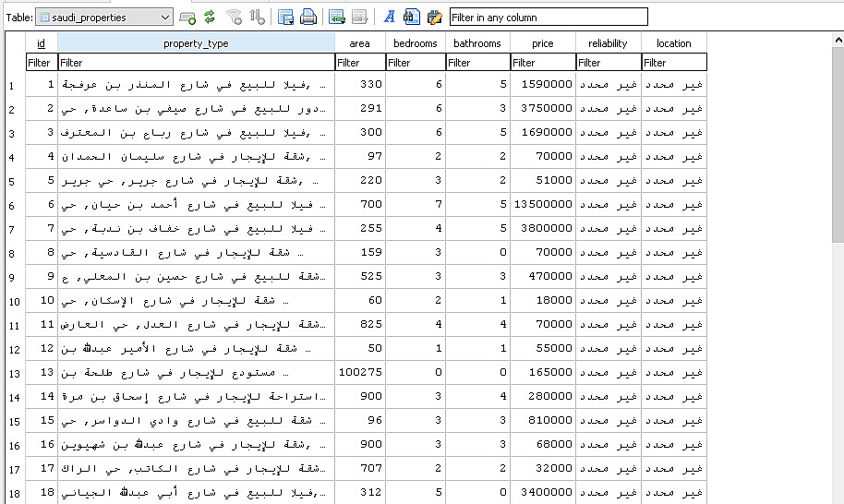Select the area cell 525
The image size is (844, 504).
[x=359, y=277]
